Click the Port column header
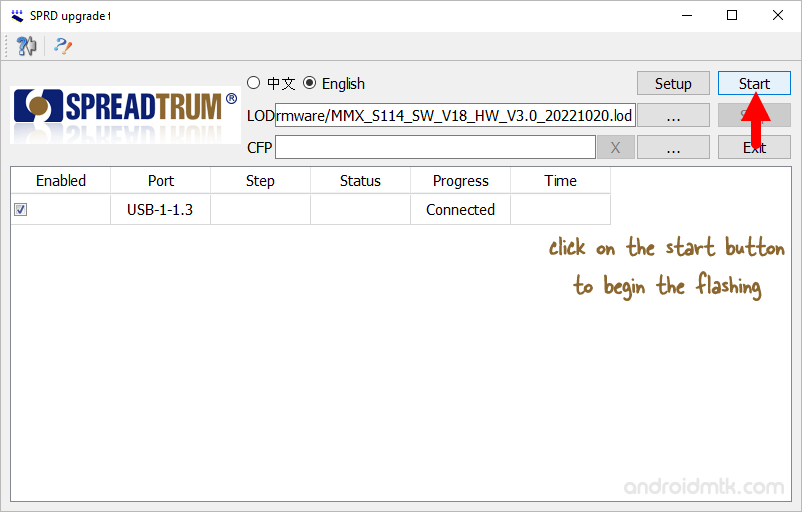Image resolution: width=802 pixels, height=512 pixels. (161, 181)
